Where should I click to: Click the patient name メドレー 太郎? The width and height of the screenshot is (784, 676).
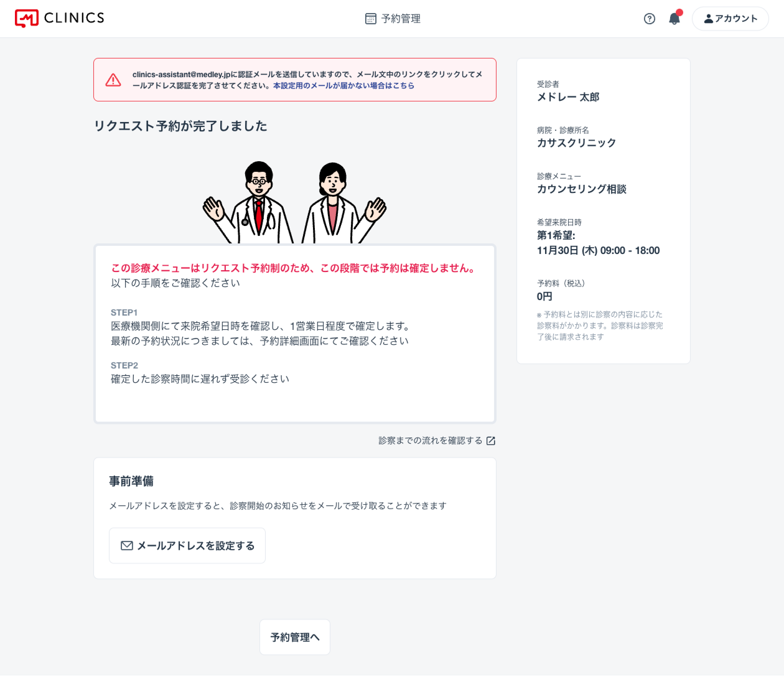point(568,97)
